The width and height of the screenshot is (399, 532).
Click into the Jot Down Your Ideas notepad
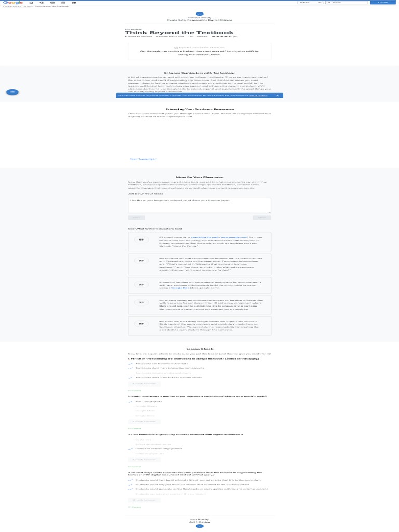(199, 206)
